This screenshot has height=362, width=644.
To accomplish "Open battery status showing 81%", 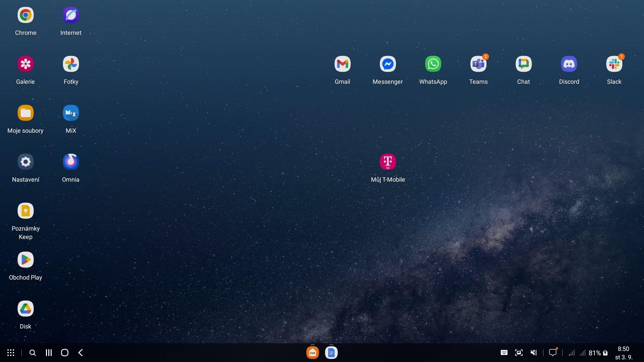I will 598,353.
